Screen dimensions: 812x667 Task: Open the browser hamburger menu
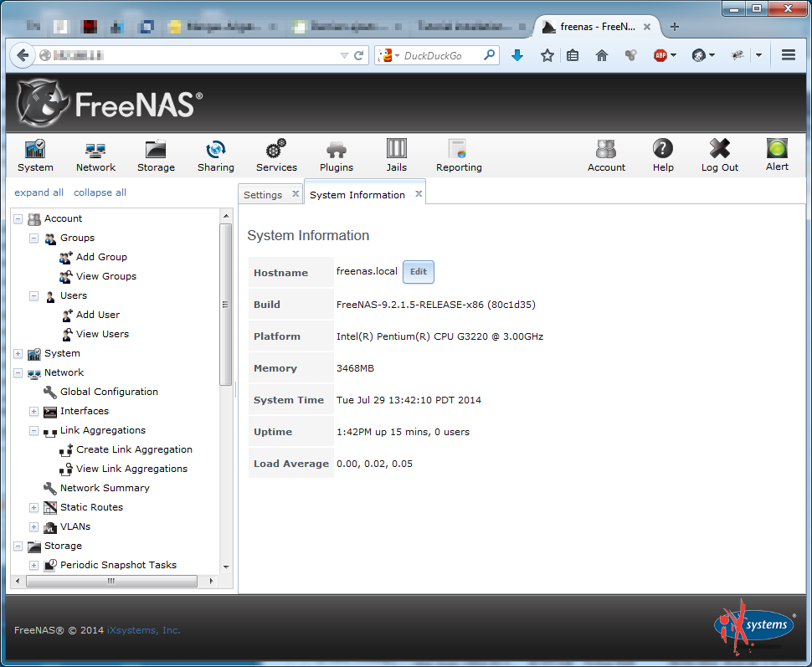[789, 55]
